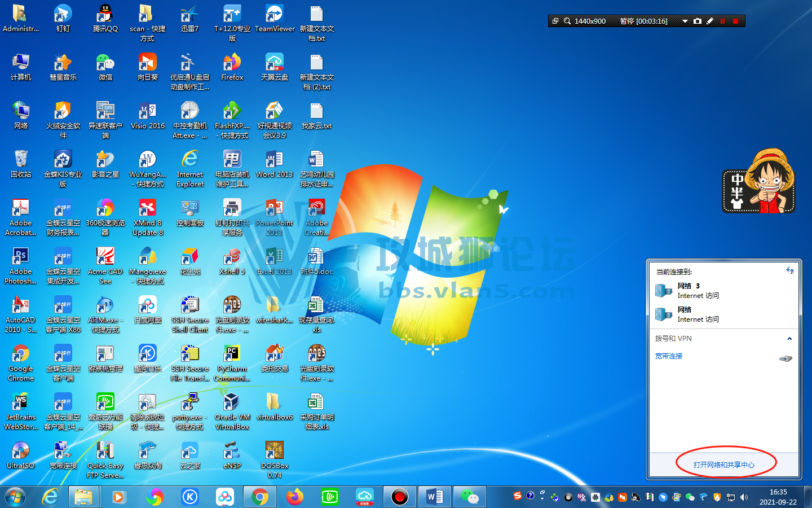Select the 新建文本文档 (2).txt file

pyautogui.click(x=316, y=72)
